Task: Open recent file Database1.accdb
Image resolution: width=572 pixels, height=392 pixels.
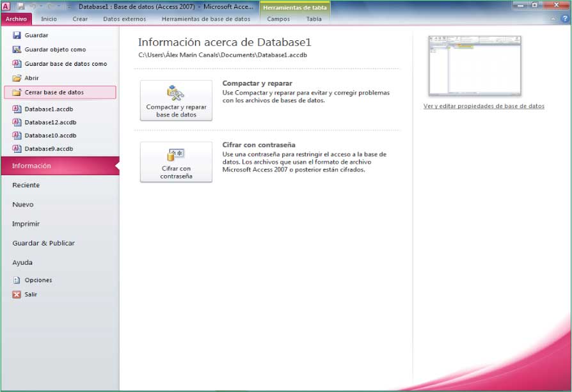Action: pyautogui.click(x=43, y=109)
